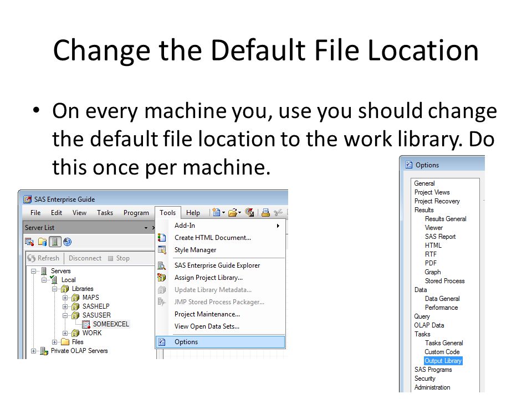Click the Style Manager menu icon

click(162, 250)
